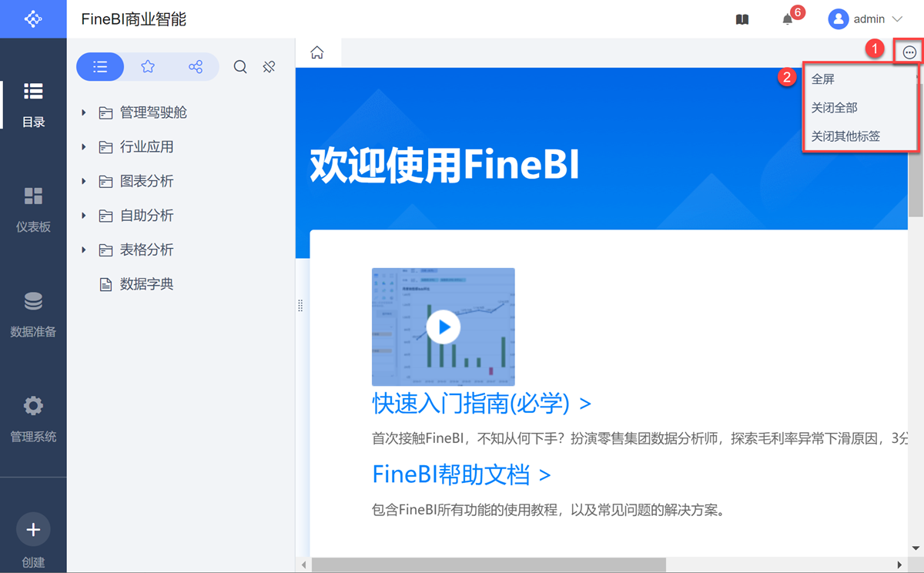Click the vertical scrollbar down arrow

click(x=916, y=549)
